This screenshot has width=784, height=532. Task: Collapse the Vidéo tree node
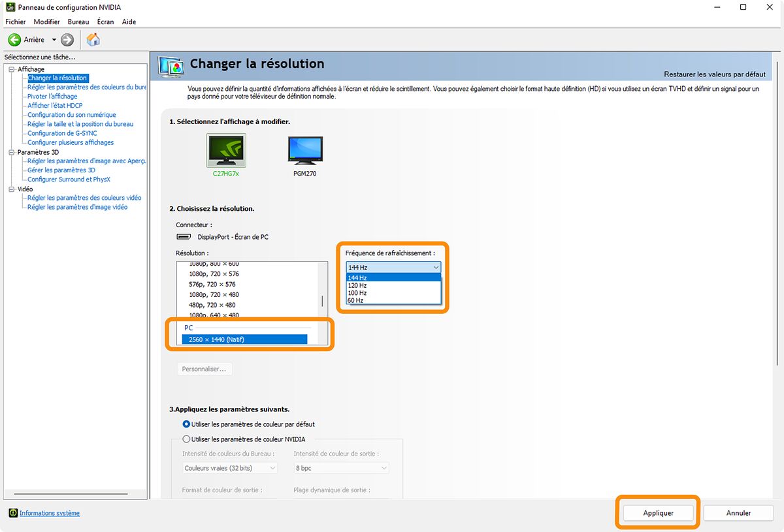[12, 189]
